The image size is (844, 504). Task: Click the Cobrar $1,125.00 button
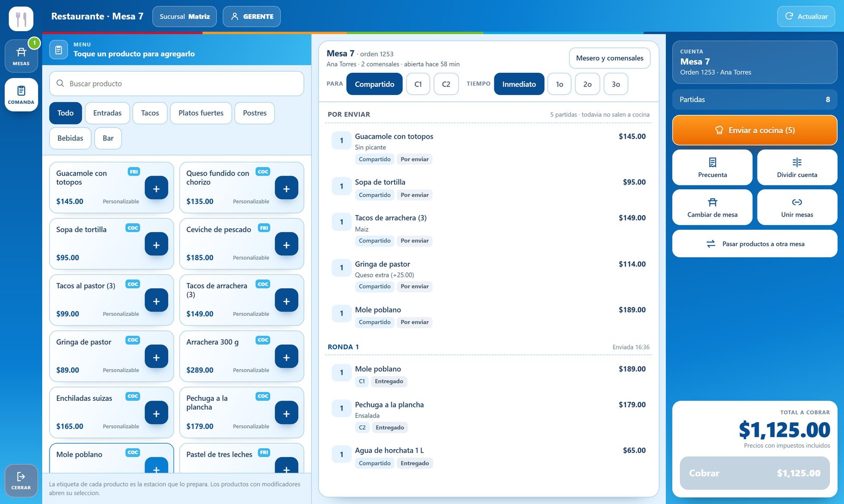[x=755, y=473]
